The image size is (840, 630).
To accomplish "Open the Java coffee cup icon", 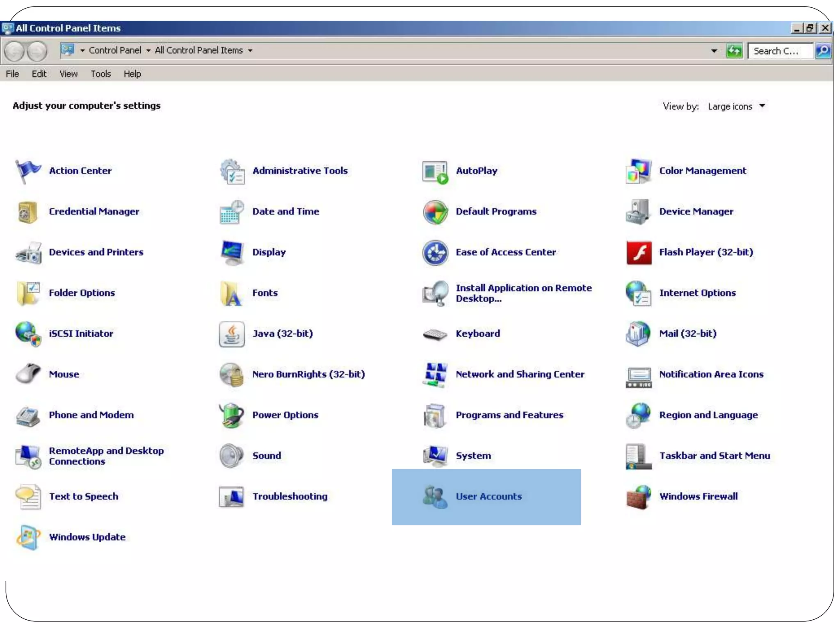I will point(232,334).
